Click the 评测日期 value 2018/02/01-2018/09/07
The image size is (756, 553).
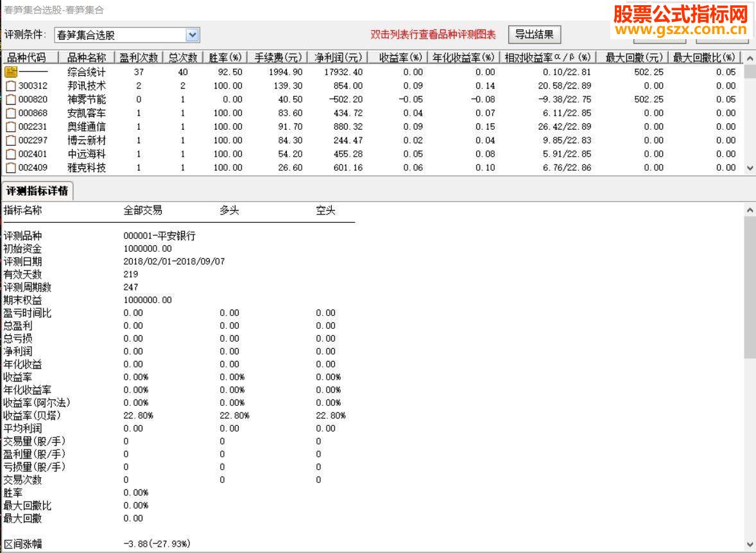174,261
